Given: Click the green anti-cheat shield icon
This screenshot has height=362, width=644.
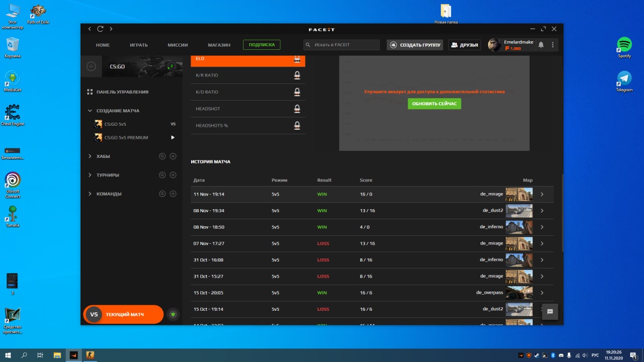Looking at the screenshot, I should 173,314.
